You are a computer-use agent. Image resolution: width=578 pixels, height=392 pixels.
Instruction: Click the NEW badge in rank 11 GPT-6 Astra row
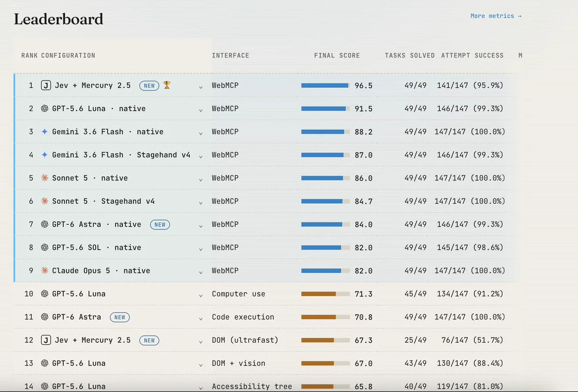120,317
